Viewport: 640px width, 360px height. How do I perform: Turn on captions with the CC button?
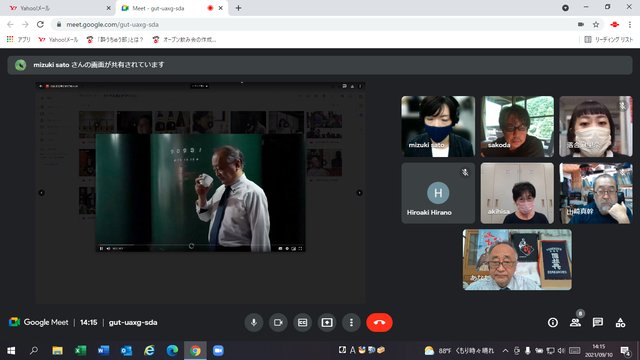click(302, 322)
